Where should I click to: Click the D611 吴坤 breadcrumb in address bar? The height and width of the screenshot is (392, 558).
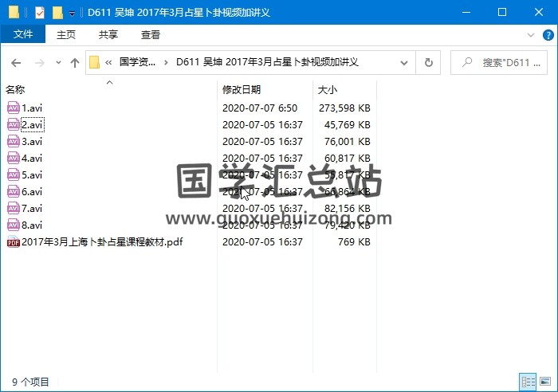(267, 62)
